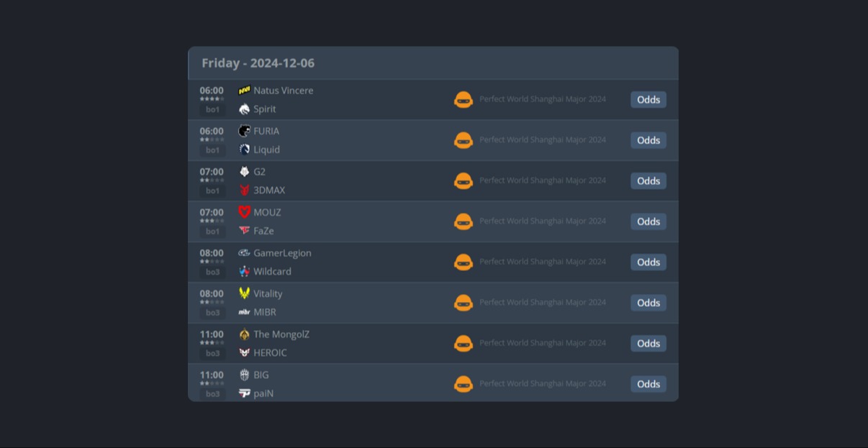Open the GamerLegion team link

click(x=282, y=253)
